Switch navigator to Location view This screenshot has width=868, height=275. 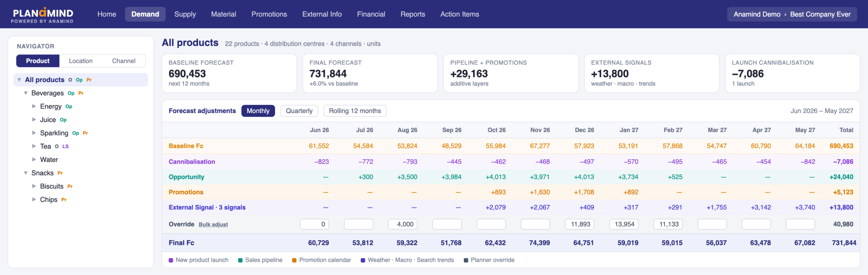(x=81, y=61)
